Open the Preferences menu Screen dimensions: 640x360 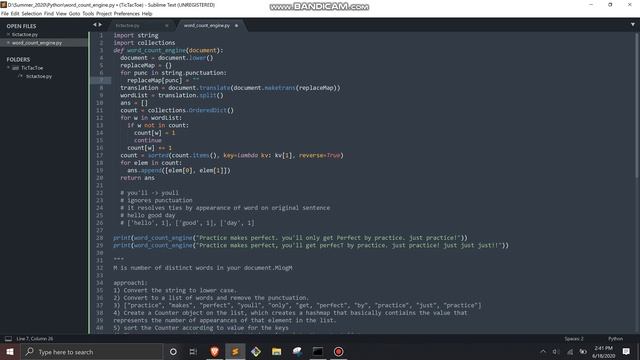[127, 13]
